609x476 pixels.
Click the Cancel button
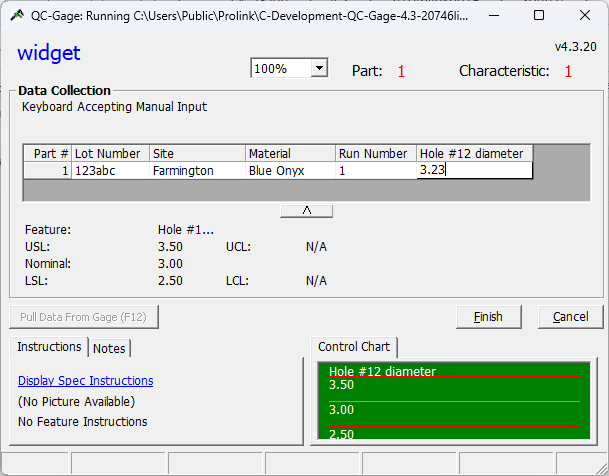(570, 317)
